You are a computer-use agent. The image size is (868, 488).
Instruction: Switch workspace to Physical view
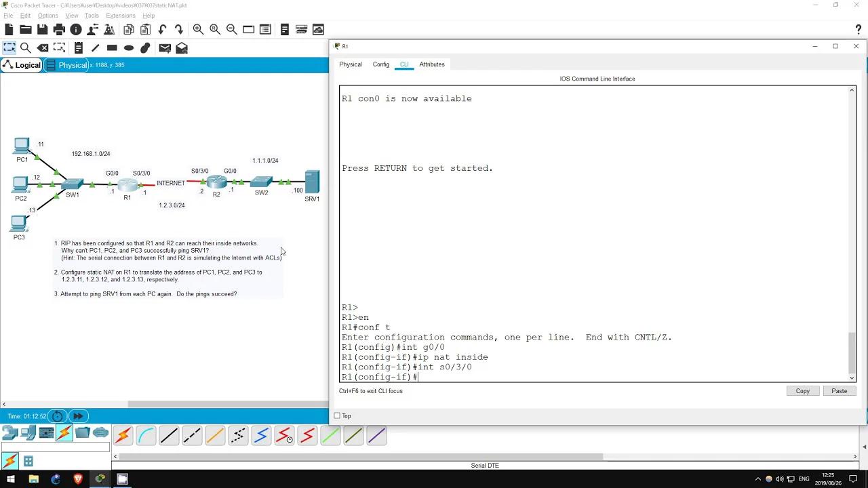(72, 64)
